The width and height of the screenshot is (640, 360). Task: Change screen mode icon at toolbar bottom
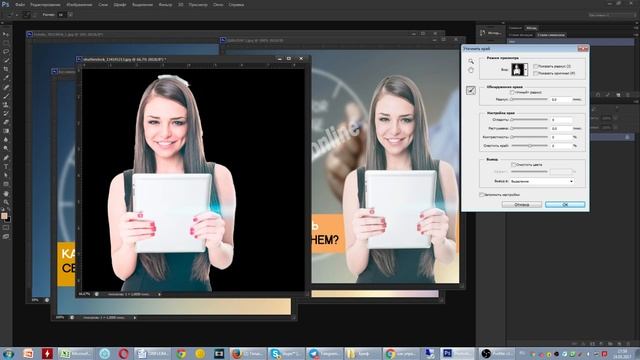coord(6,236)
